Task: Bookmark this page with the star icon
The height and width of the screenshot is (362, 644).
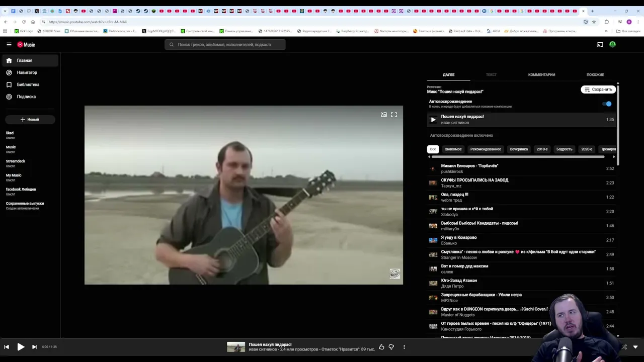Action: pos(594,22)
